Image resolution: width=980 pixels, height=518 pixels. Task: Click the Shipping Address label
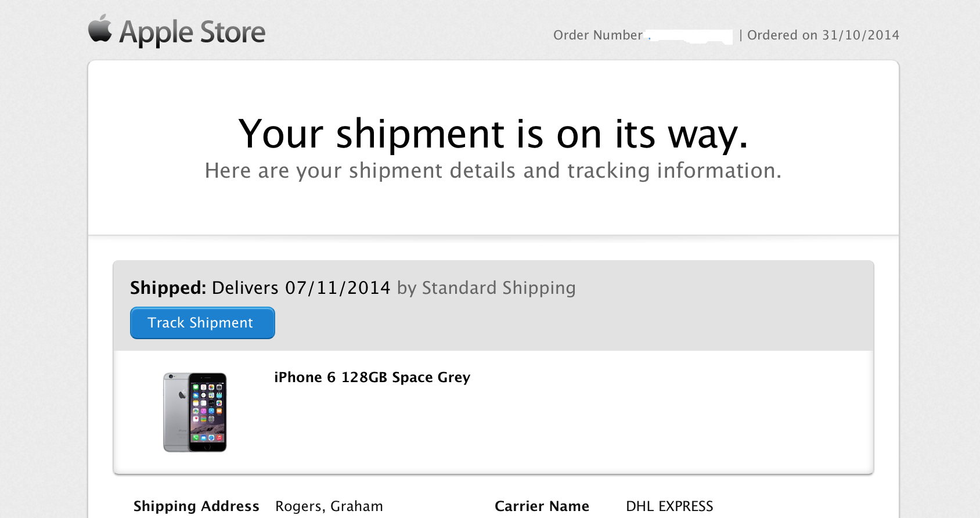[196, 506]
